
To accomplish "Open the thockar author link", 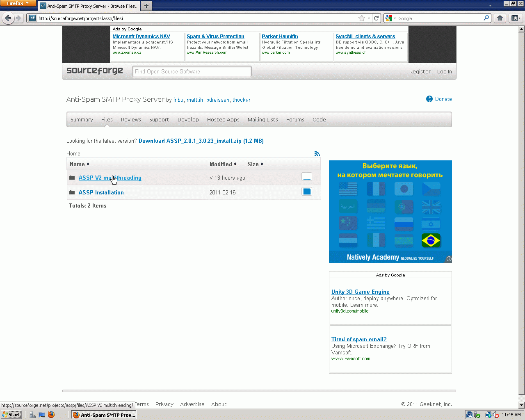I will [x=241, y=100].
